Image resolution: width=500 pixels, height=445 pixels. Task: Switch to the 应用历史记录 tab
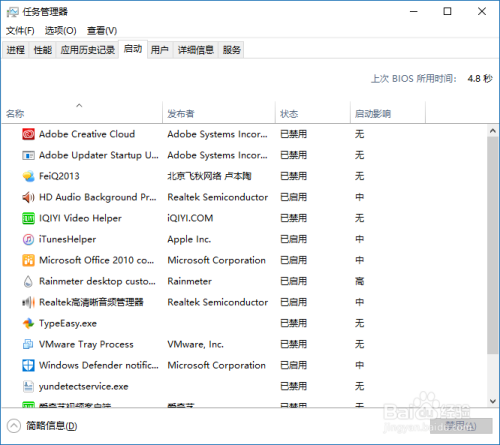tap(88, 50)
